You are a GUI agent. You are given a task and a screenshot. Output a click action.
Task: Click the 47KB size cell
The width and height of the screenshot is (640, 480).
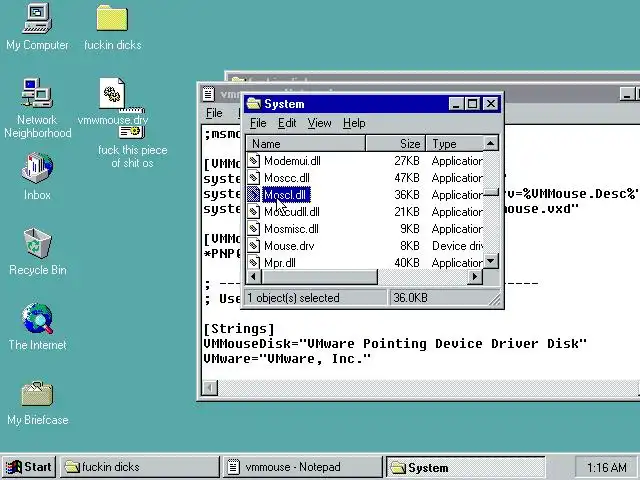pyautogui.click(x=407, y=178)
